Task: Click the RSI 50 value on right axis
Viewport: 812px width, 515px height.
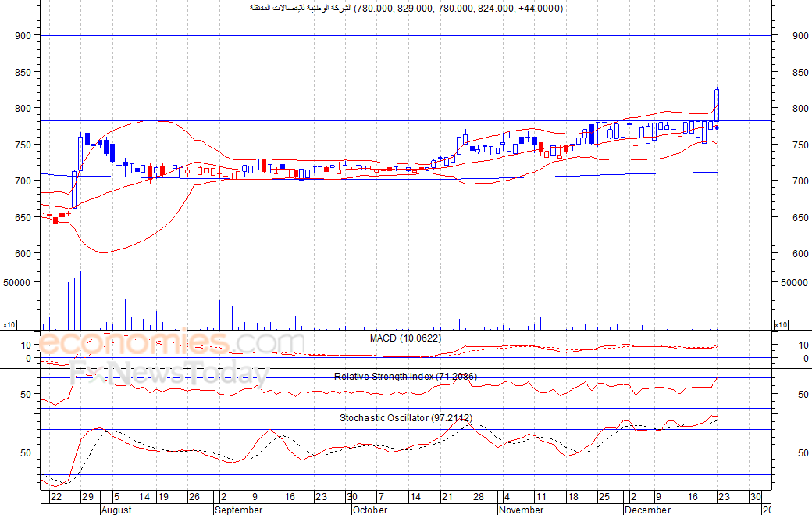Action: 803,395
